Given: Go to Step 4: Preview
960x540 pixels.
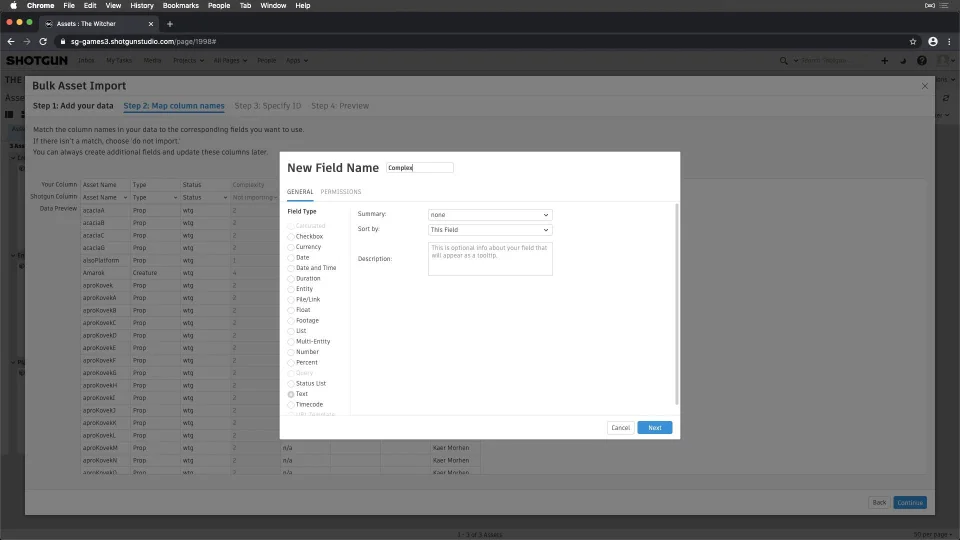Looking at the screenshot, I should pyautogui.click(x=340, y=106).
